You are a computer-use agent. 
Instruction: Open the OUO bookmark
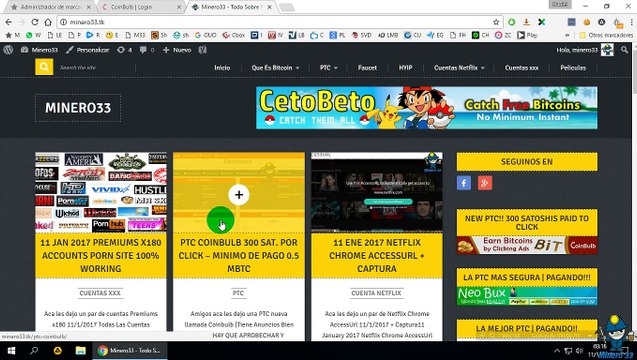205,35
